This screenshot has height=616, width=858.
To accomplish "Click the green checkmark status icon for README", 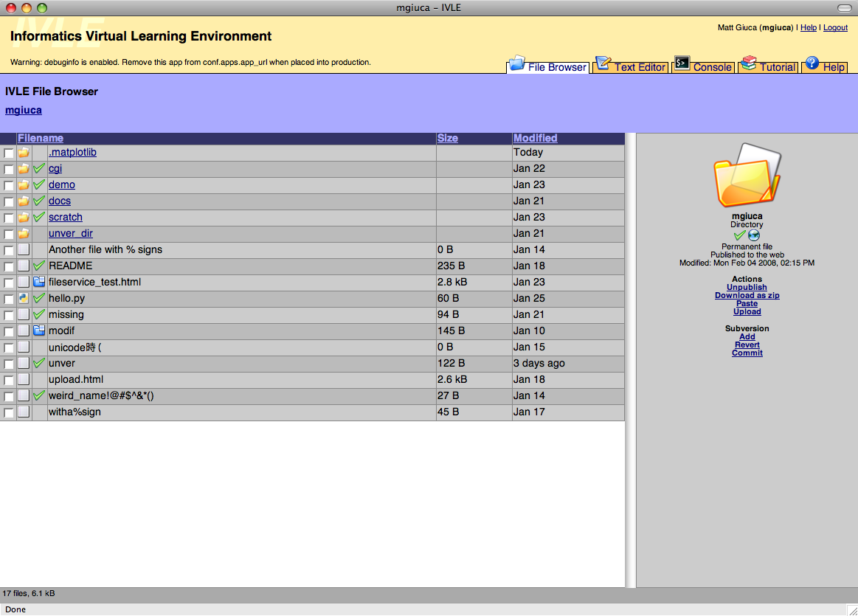I will (39, 266).
